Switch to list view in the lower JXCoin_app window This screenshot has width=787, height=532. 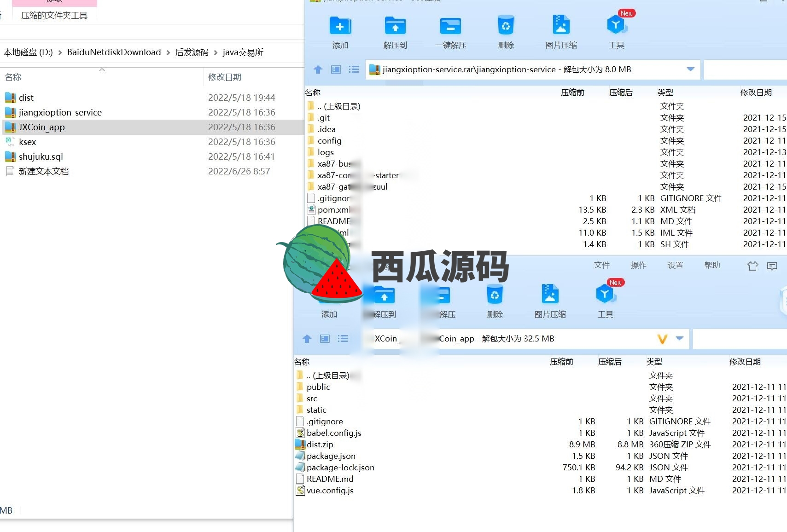(343, 339)
